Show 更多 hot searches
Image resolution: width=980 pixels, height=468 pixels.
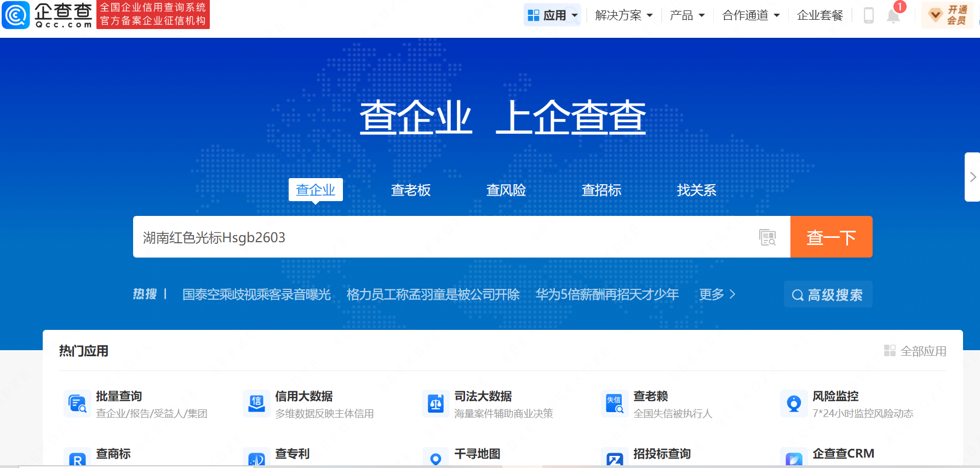coord(717,294)
